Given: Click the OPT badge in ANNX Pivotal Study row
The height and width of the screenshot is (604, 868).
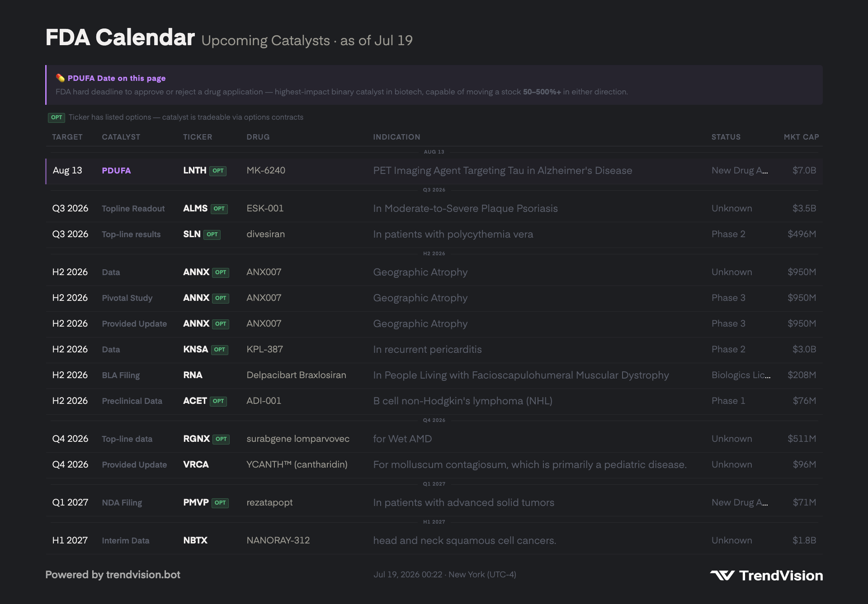Looking at the screenshot, I should click(x=221, y=298).
